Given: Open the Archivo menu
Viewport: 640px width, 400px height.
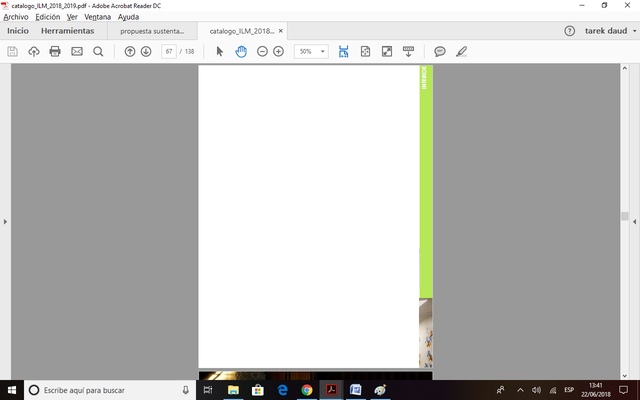Looking at the screenshot, I should [16, 17].
